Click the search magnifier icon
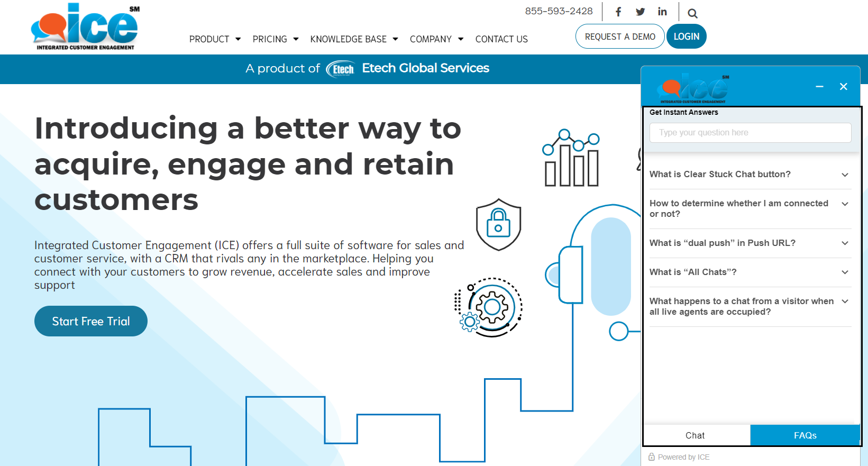This screenshot has height=466, width=868. pyautogui.click(x=692, y=13)
